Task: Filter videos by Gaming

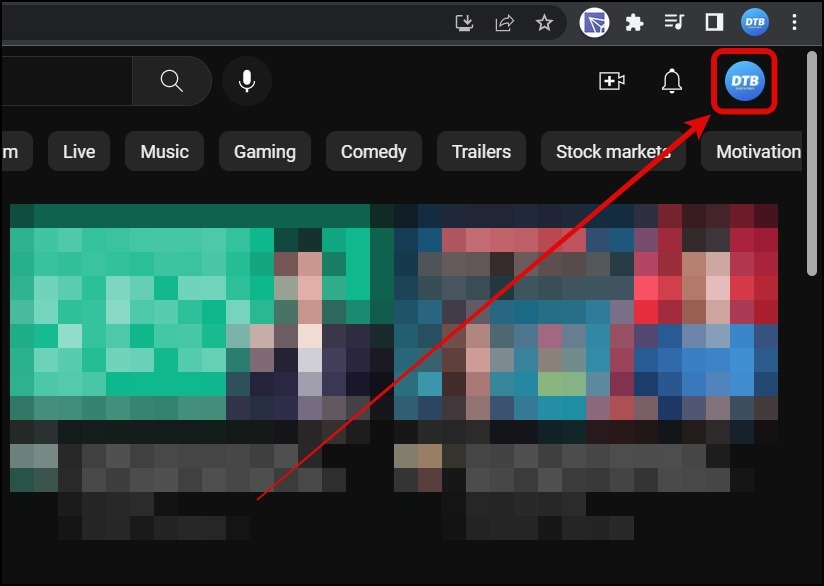Action: click(264, 152)
